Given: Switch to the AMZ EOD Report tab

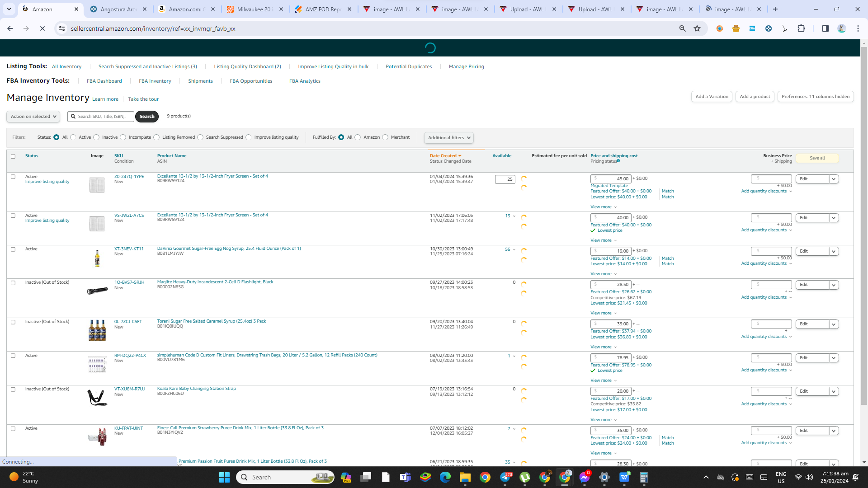Looking at the screenshot, I should pos(324,9).
